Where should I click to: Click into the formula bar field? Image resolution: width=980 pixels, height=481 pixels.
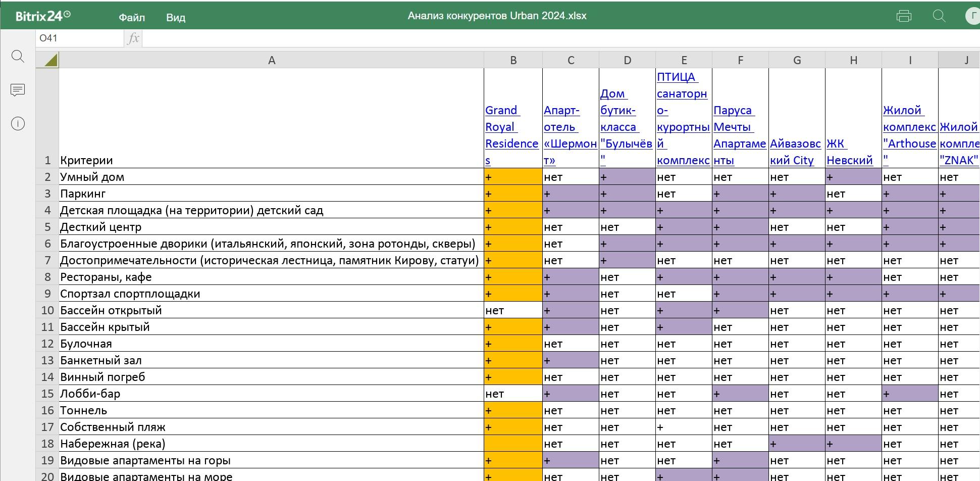[560, 38]
